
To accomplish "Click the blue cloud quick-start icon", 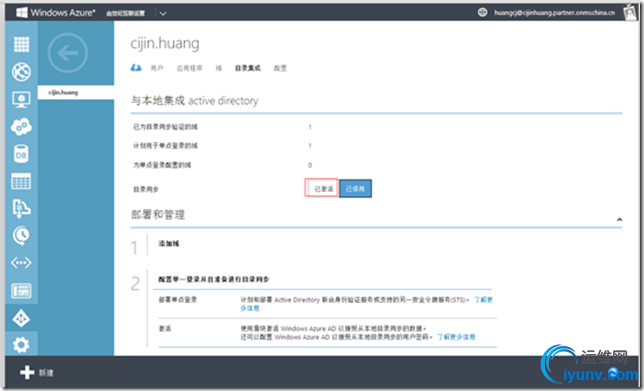I will click(136, 68).
